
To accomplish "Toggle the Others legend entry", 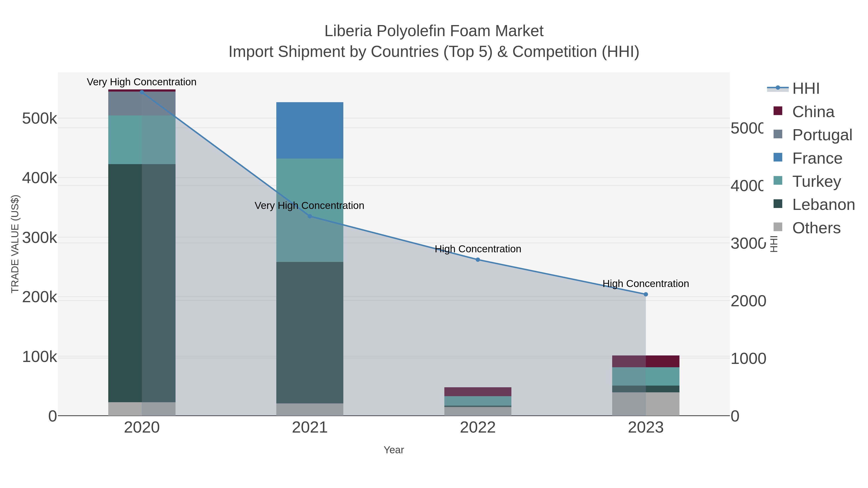I will point(807,228).
